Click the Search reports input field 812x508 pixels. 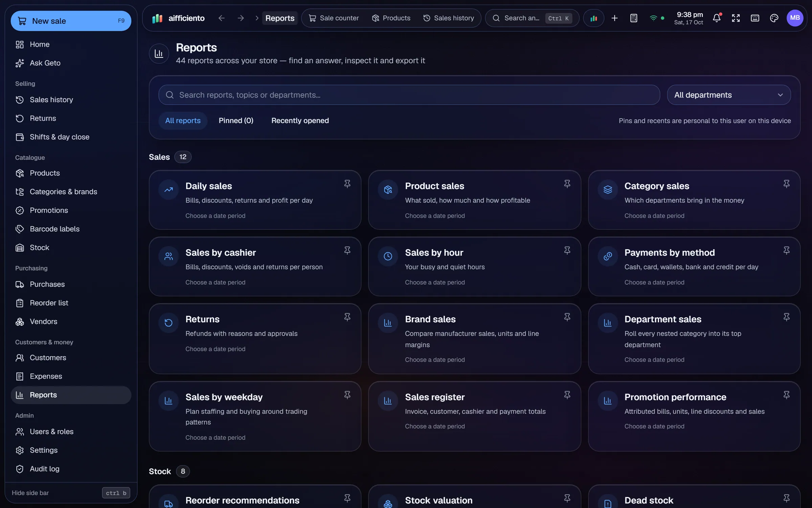coord(409,95)
